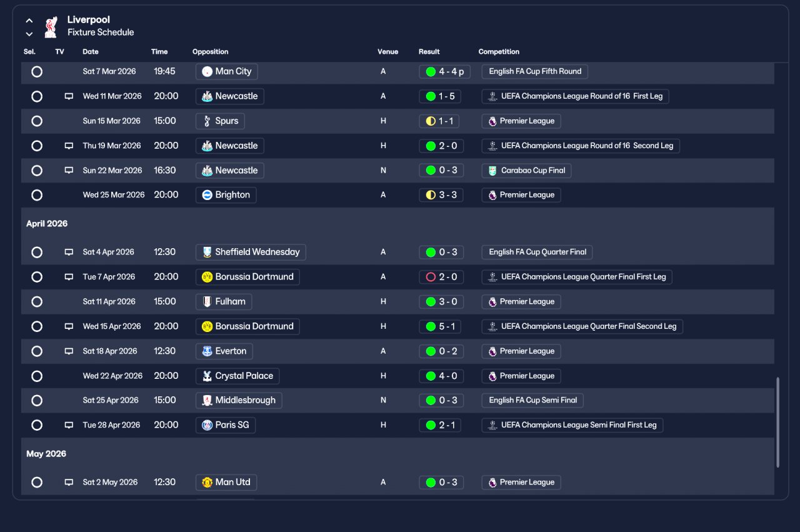Select radio for Man City 7 Mar fixture

pyautogui.click(x=37, y=71)
